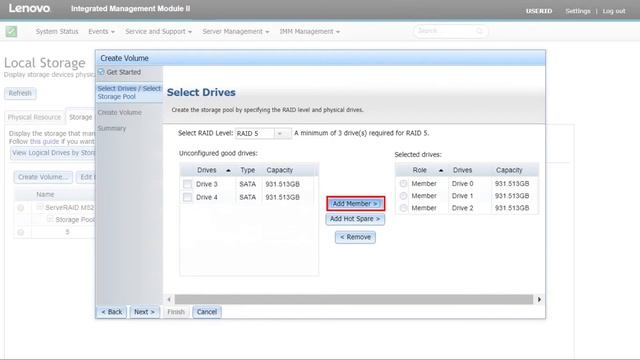Screen dimensions: 640x360
Task: Open the Settings link
Action: tap(578, 11)
